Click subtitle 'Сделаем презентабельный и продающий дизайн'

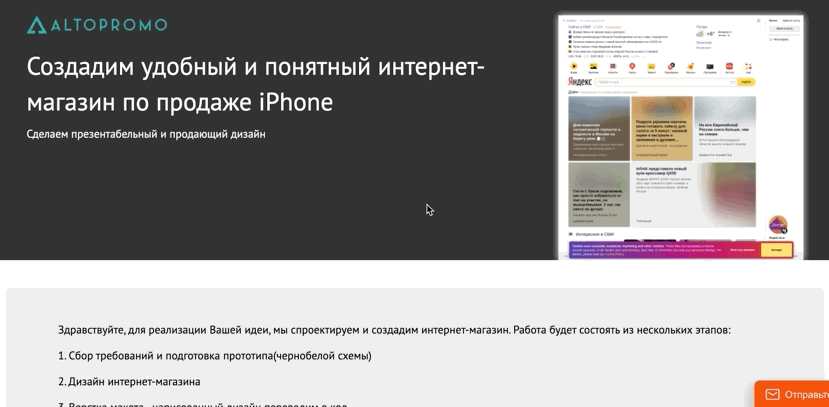coord(146,134)
